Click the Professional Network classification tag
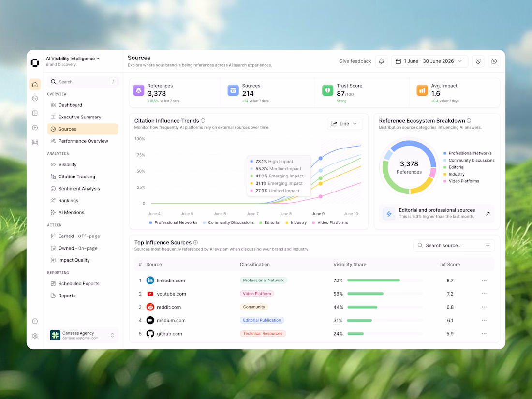This screenshot has height=399, width=532. [263, 280]
